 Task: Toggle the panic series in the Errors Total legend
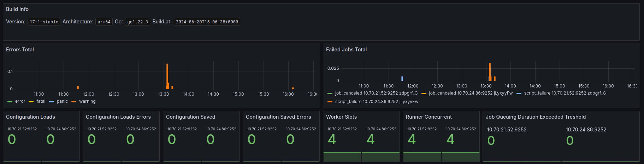(x=62, y=101)
